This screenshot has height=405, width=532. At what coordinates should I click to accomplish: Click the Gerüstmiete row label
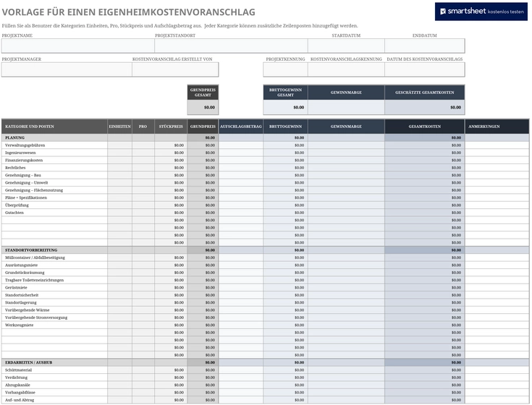tap(16, 287)
